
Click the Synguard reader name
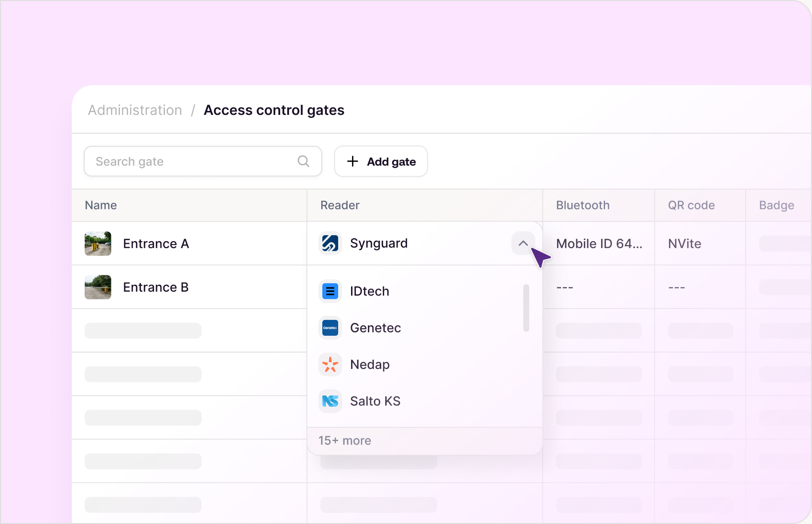click(x=379, y=243)
